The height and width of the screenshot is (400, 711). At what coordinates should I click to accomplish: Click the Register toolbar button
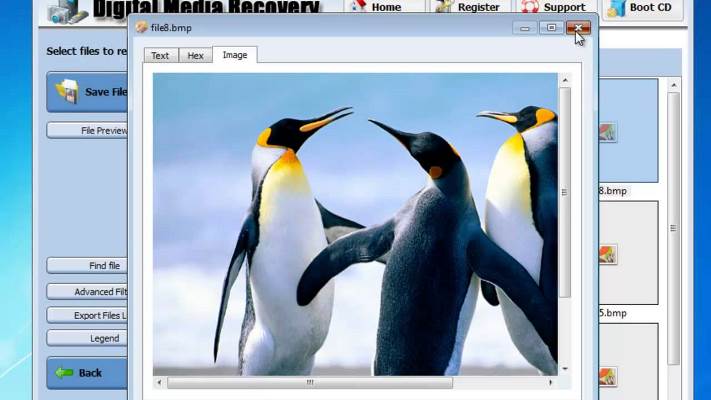[470, 8]
